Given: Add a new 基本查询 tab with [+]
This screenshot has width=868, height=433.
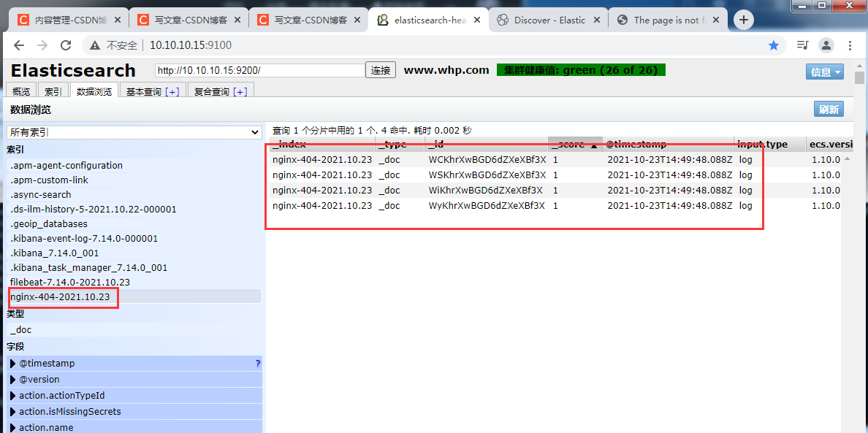Looking at the screenshot, I should click(172, 92).
